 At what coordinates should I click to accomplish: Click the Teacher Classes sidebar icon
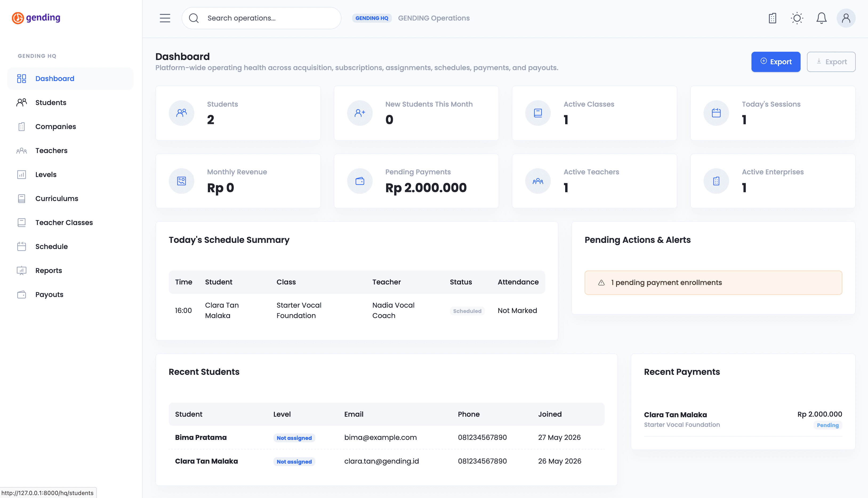[22, 222]
